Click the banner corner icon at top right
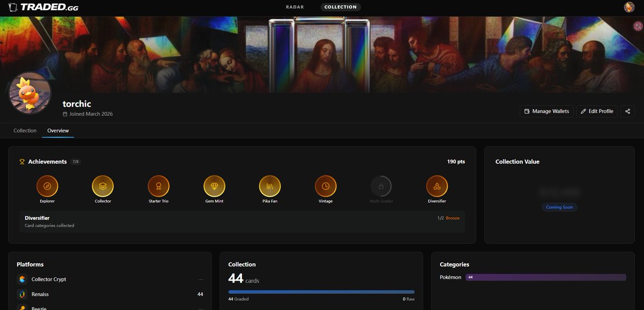The height and width of the screenshot is (310, 644). pyautogui.click(x=637, y=25)
